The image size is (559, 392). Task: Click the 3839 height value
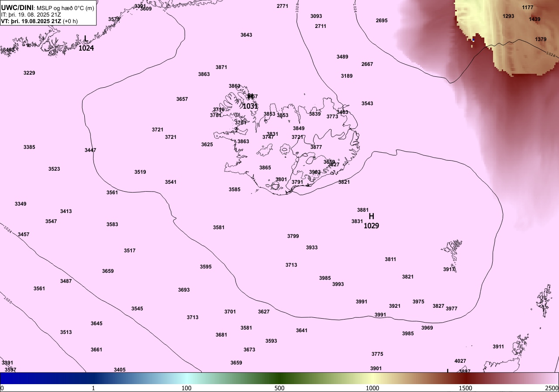coord(315,114)
